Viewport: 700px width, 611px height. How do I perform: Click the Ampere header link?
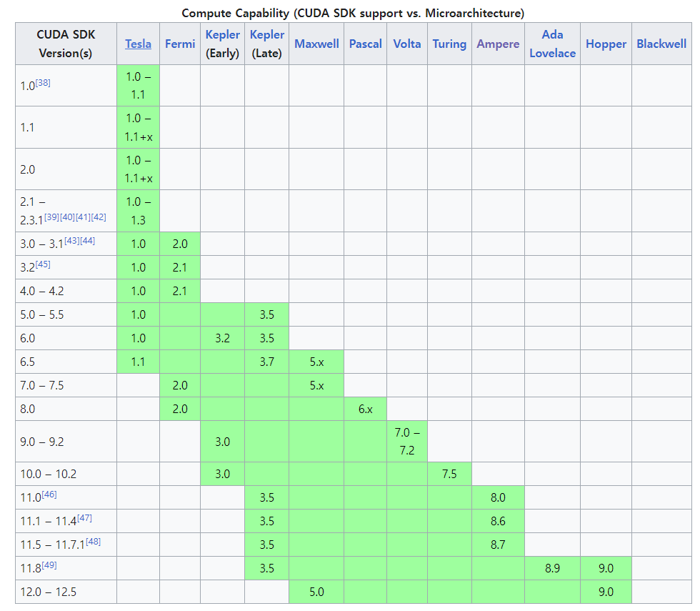(498, 44)
